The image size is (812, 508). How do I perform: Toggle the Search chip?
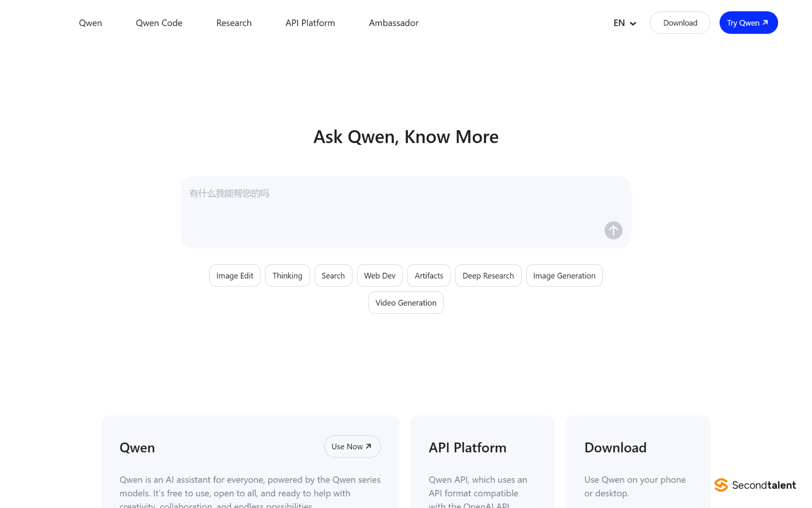[333, 275]
